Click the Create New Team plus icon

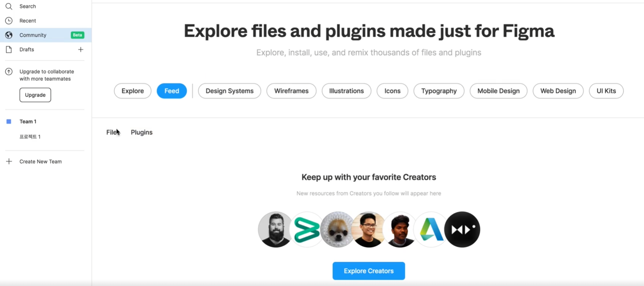pyautogui.click(x=9, y=161)
